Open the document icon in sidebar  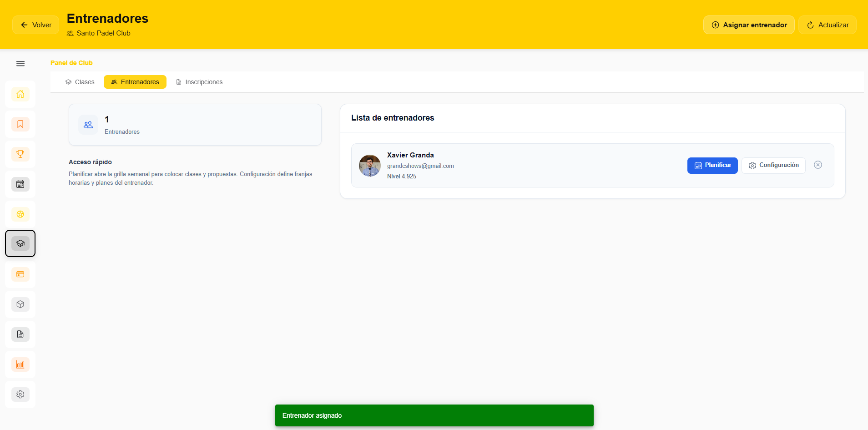pos(20,334)
